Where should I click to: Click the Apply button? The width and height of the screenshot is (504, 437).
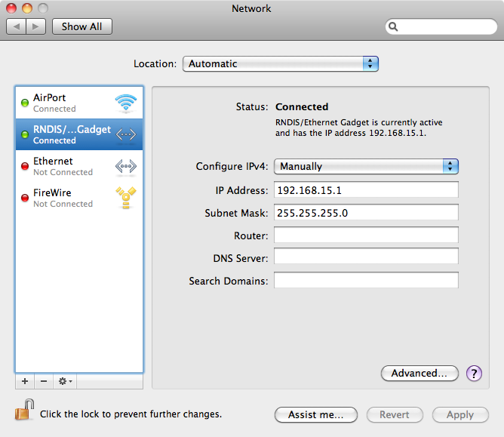click(x=460, y=415)
